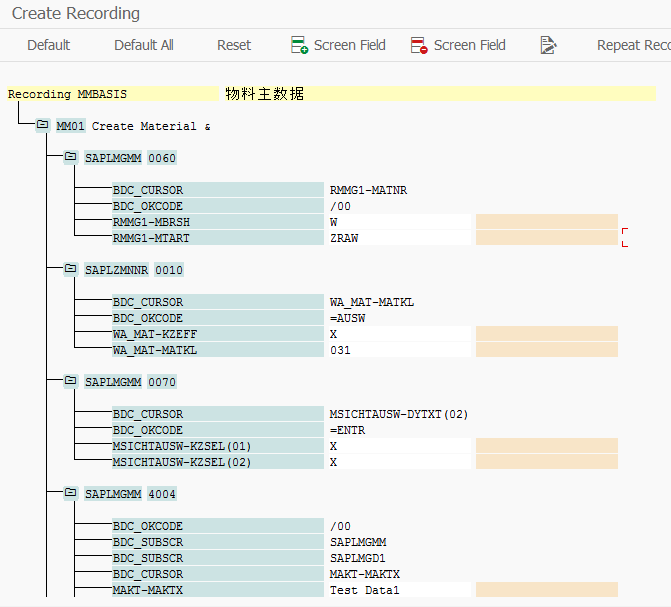Click the add Screen Field icon
Image resolution: width=671 pixels, height=607 pixels.
pos(299,45)
